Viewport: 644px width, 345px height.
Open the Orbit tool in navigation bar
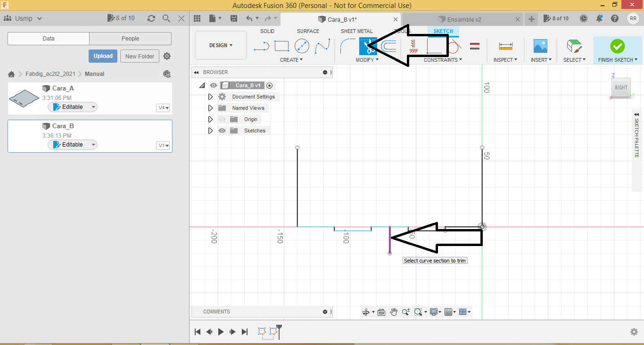366,312
